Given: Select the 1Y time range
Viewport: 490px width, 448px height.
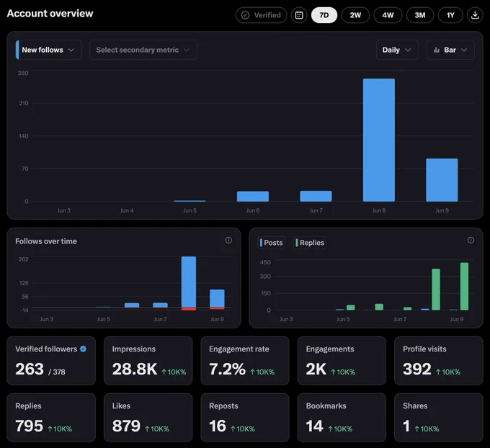Looking at the screenshot, I should pos(450,15).
